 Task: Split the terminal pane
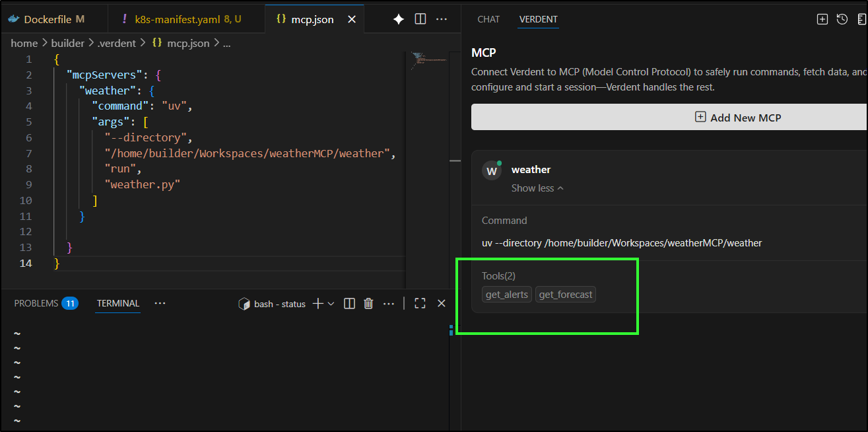tap(350, 303)
